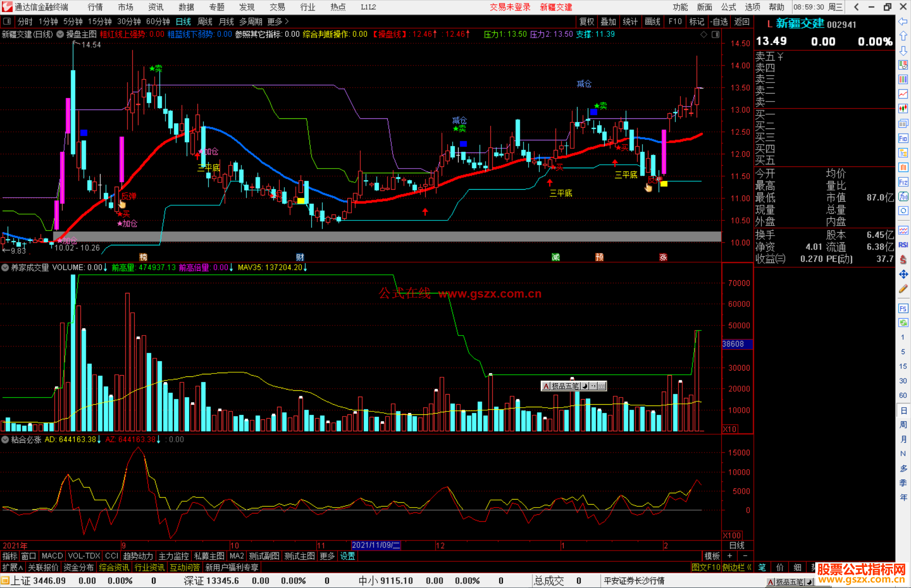Viewport: 911px width, 588px height.
Task: Toggle the 养家成交量 indicator round button
Action: 5,268
